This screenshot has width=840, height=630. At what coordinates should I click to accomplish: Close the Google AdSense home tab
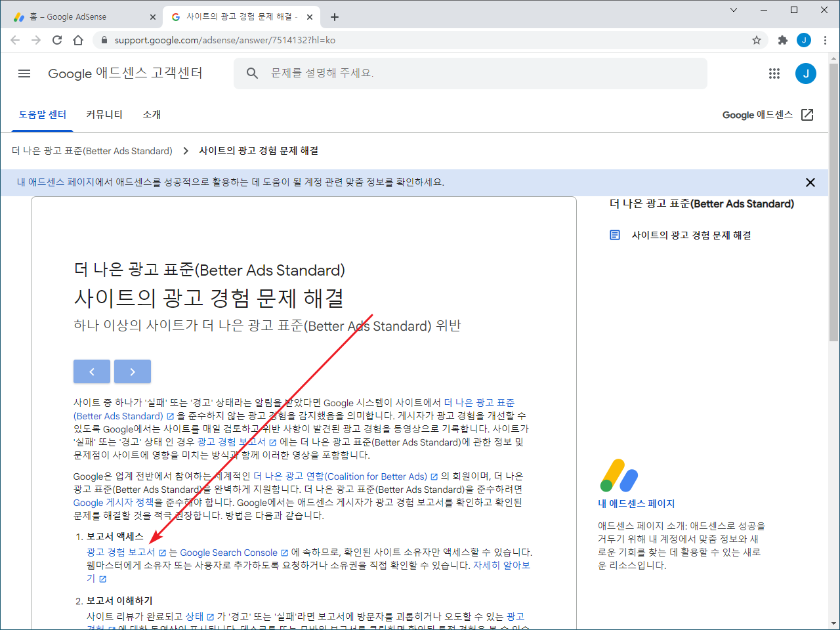[x=153, y=17]
